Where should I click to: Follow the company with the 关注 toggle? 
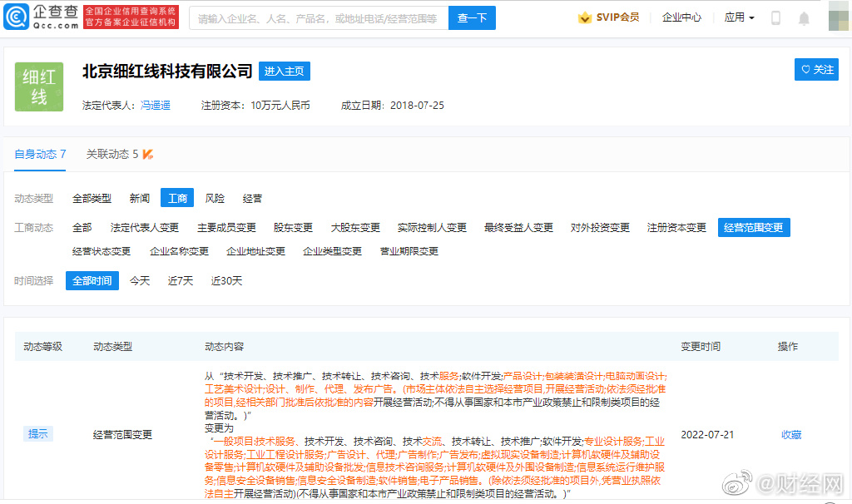click(x=816, y=70)
